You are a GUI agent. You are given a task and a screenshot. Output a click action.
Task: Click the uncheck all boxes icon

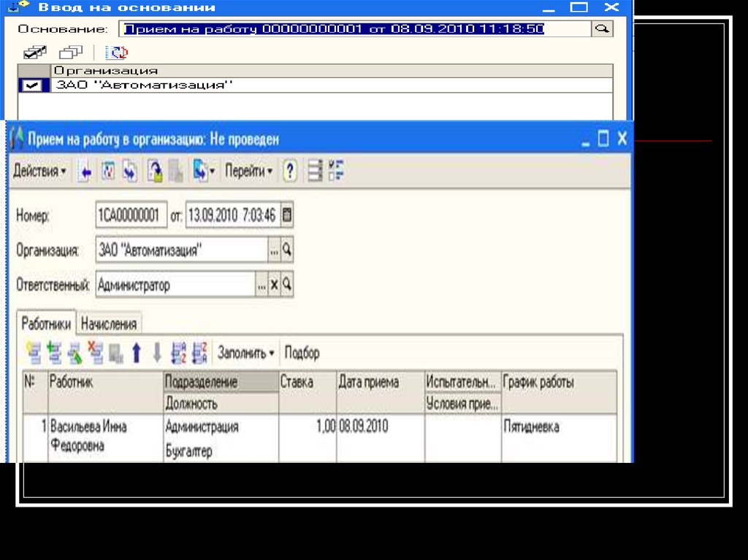pyautogui.click(x=71, y=53)
